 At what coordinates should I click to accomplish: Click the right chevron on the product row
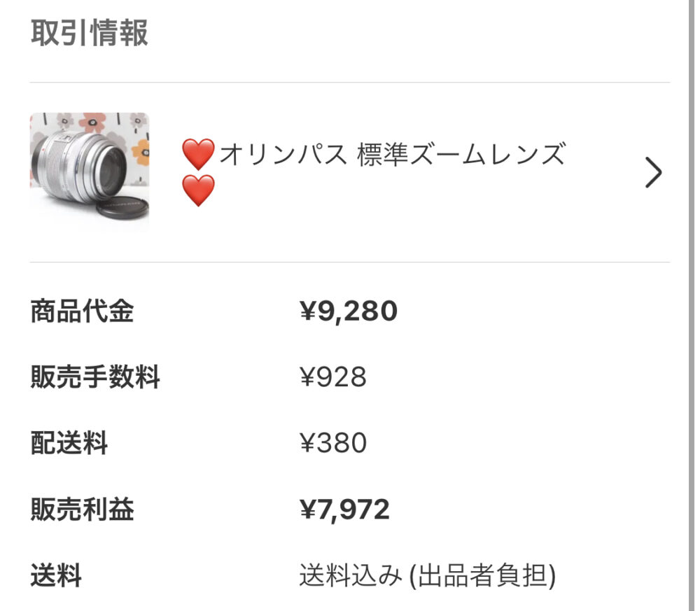point(652,173)
